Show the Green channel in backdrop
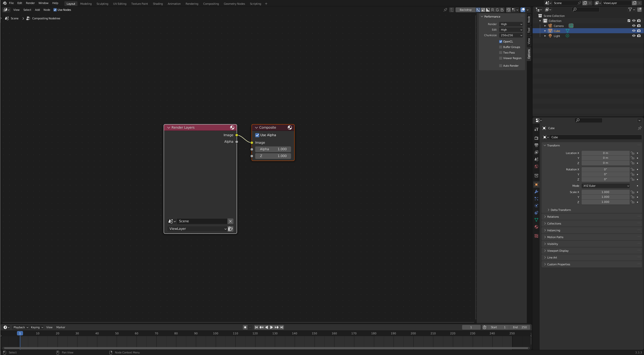Screen dimensions: 644x355 tap(497, 10)
